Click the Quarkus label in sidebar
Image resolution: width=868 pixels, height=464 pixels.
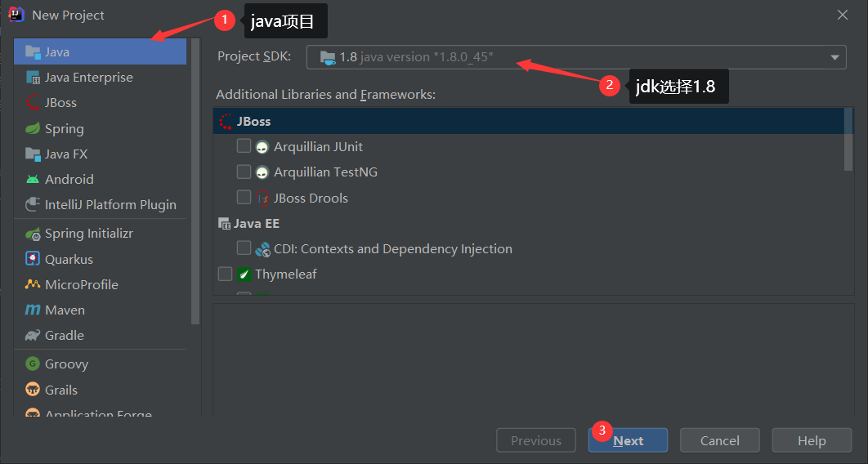pyautogui.click(x=69, y=260)
